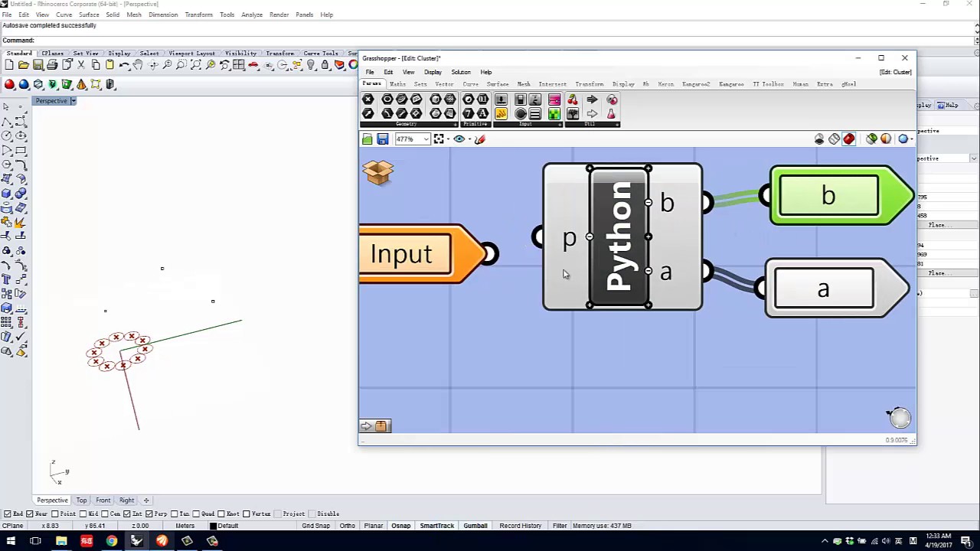Viewport: 980px width, 551px height.
Task: Click the cherry icon in the Util group
Action: click(573, 99)
